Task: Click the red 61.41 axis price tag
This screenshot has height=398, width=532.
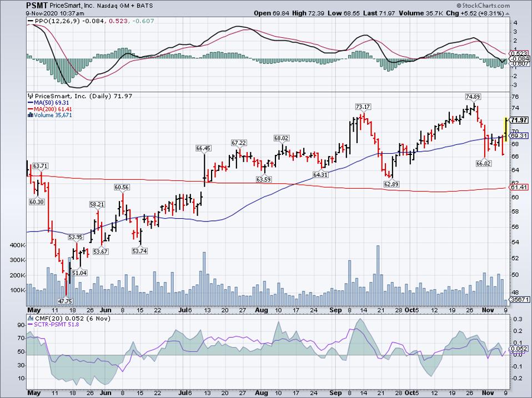Action: 519,188
